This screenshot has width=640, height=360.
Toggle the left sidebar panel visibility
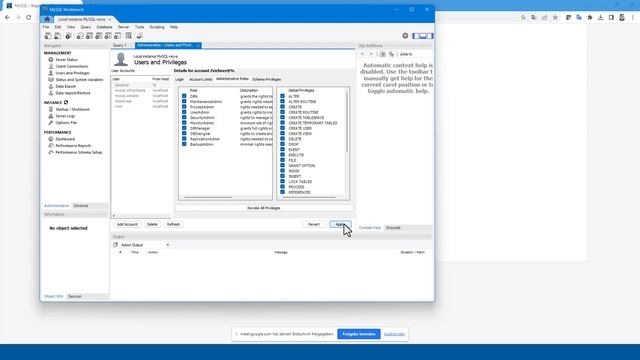(416, 36)
